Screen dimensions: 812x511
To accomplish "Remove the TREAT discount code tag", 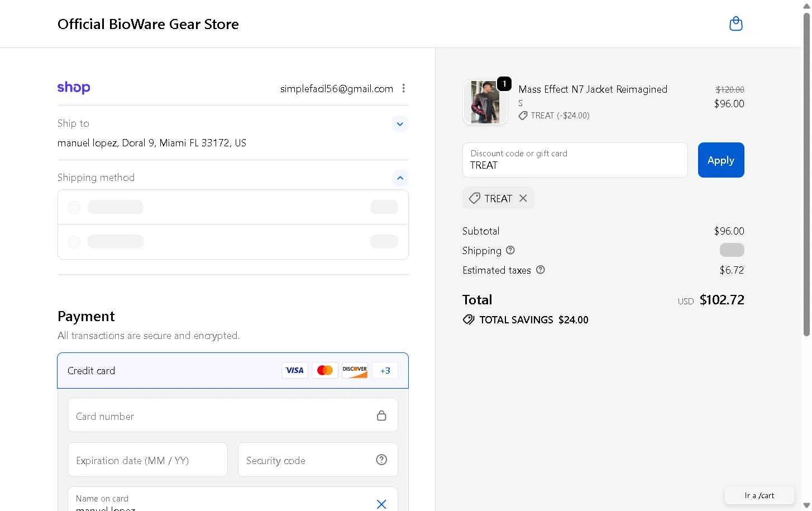I will click(x=523, y=198).
